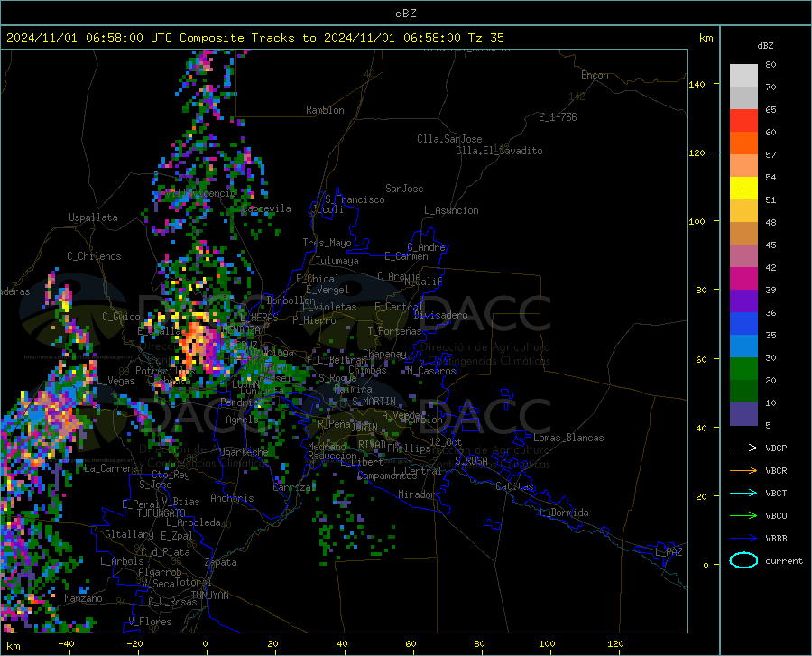The width and height of the screenshot is (812, 656).
Task: Click the 'TUPUNGATO' map label
Action: [x=161, y=513]
